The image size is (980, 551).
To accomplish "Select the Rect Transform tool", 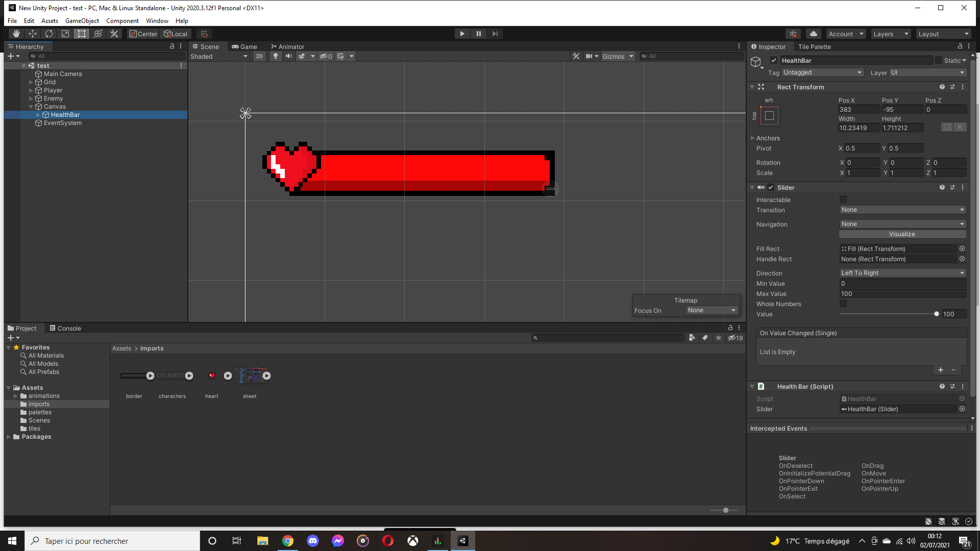I will pos(81,33).
